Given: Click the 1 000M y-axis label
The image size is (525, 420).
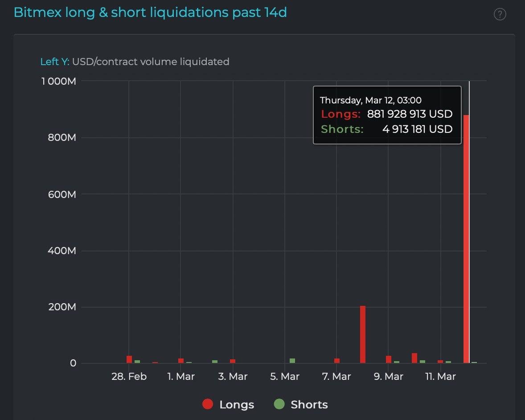Looking at the screenshot, I should tap(60, 81).
